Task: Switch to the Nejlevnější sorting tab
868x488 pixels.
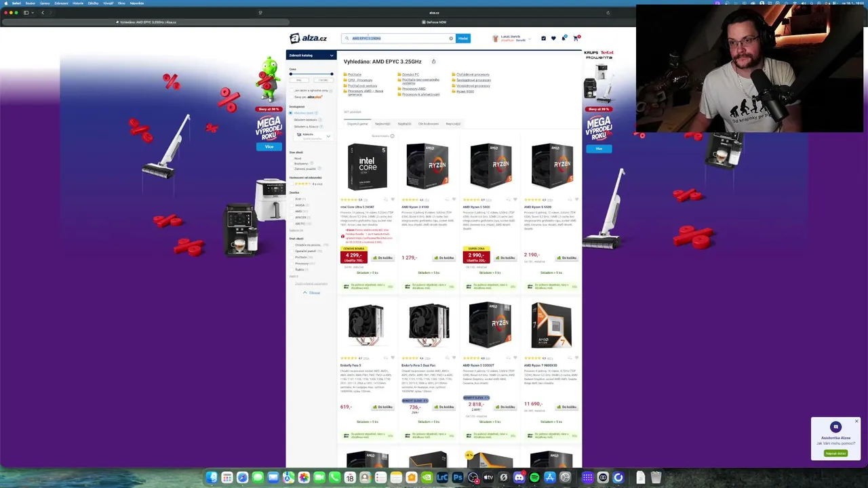Action: point(382,124)
